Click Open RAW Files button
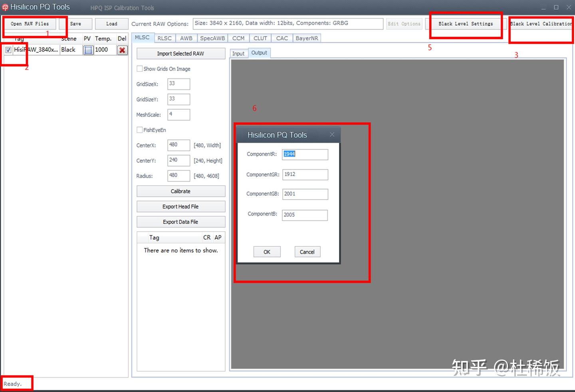Screen dimensions: 575x392 pyautogui.click(x=30, y=24)
